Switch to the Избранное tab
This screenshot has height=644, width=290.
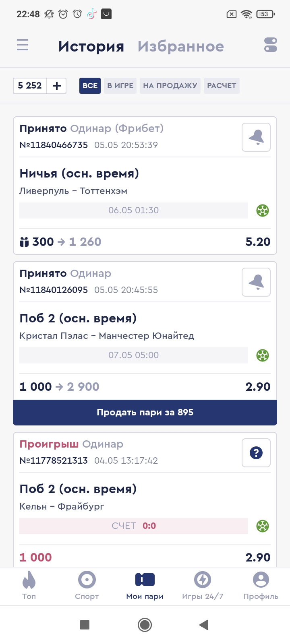point(181,47)
